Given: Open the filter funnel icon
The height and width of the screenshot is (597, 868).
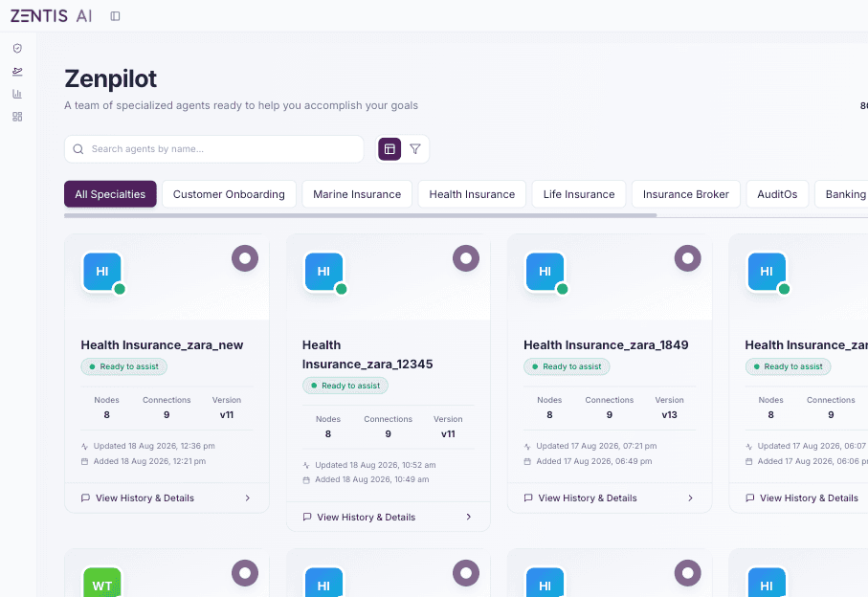Looking at the screenshot, I should [415, 149].
